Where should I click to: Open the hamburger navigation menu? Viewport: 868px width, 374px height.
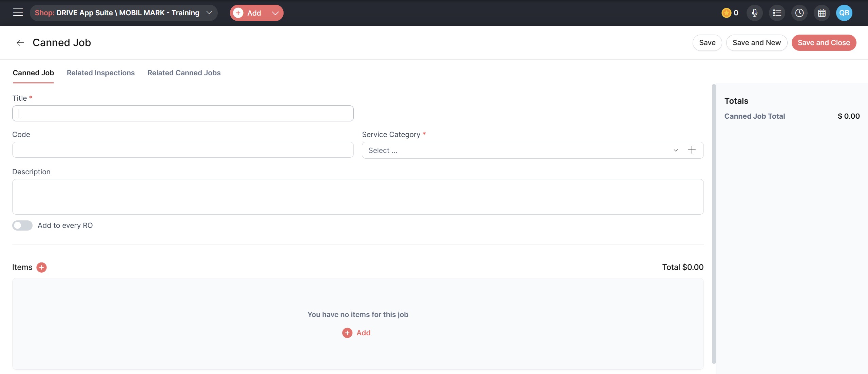click(18, 13)
